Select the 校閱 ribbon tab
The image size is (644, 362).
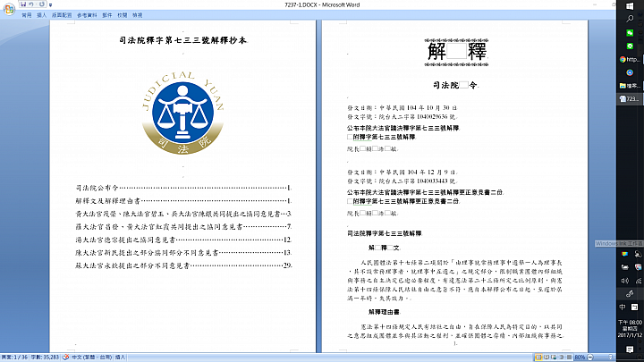tap(122, 15)
